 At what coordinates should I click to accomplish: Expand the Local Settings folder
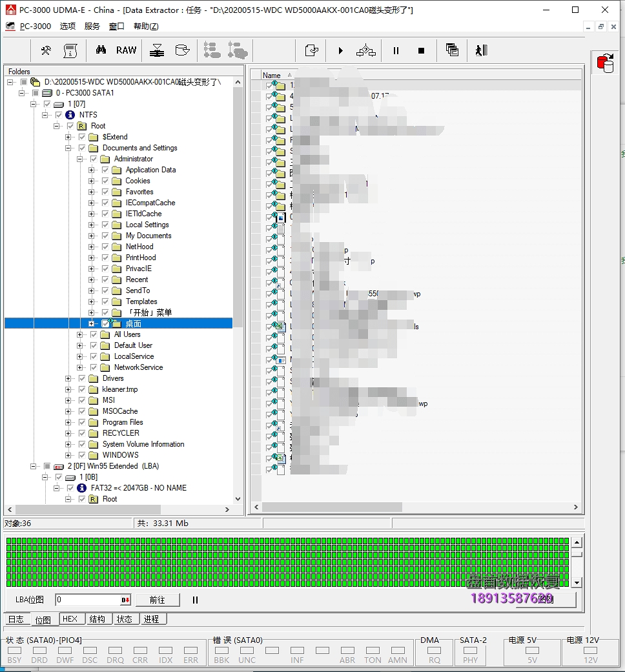91,225
